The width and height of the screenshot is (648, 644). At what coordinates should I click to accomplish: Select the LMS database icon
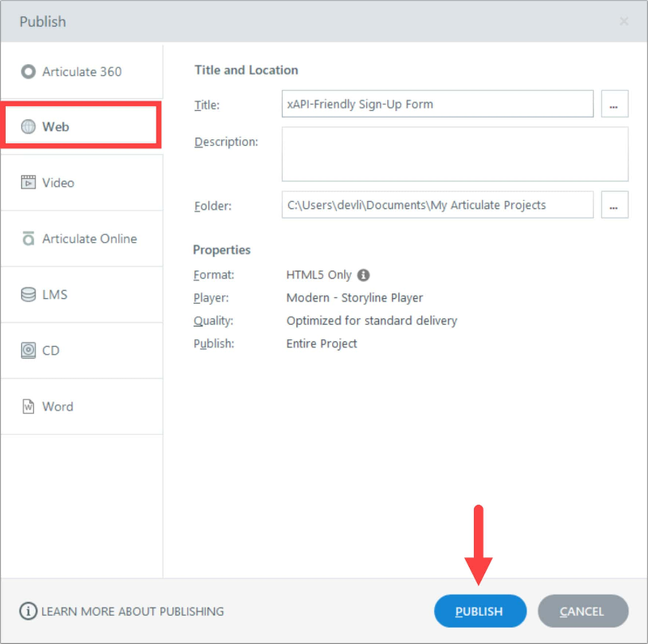pyautogui.click(x=29, y=295)
